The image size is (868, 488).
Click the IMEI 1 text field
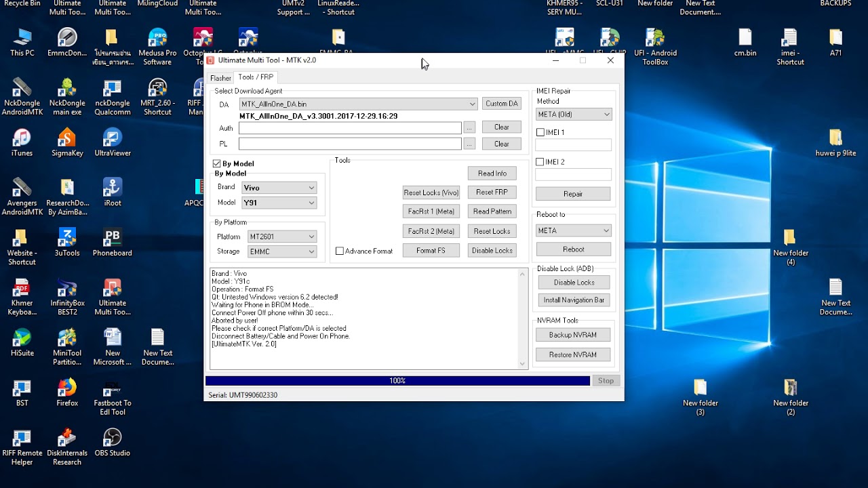coord(574,145)
